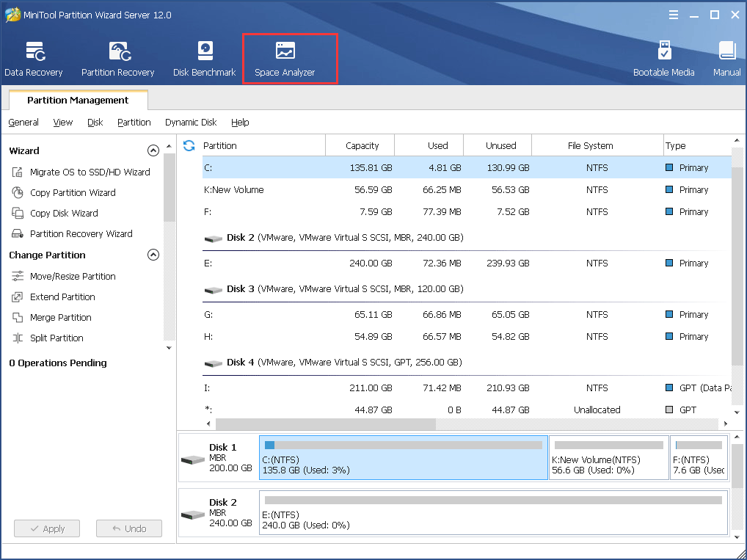Start the Disk Benchmark tool
Viewport: 747px width, 560px height.
pos(205,59)
